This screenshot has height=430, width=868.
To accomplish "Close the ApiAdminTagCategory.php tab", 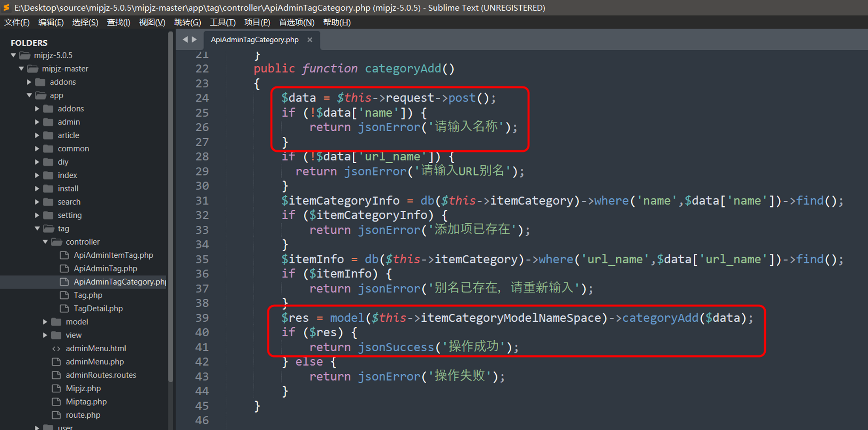I will point(310,40).
